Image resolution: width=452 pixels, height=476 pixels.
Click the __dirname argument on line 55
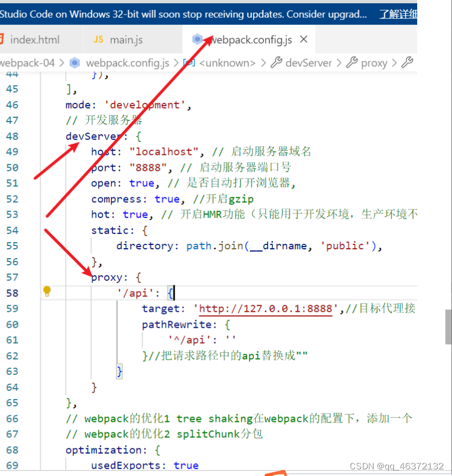click(278, 245)
